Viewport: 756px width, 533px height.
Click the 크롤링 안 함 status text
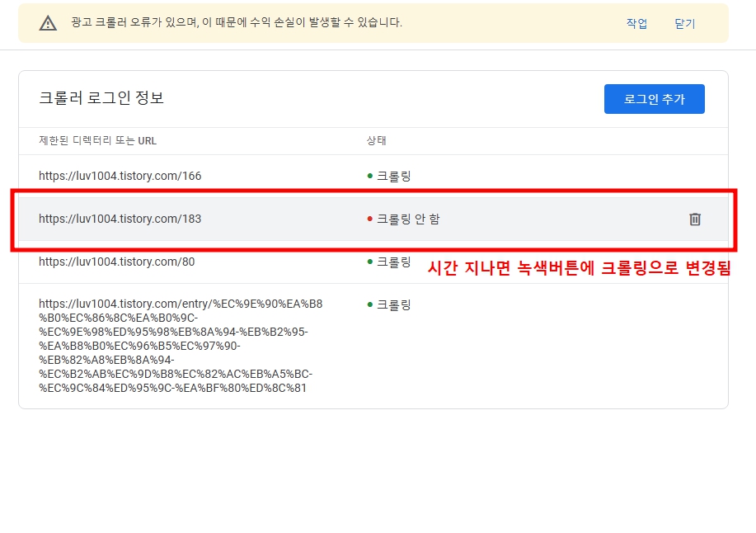(408, 219)
